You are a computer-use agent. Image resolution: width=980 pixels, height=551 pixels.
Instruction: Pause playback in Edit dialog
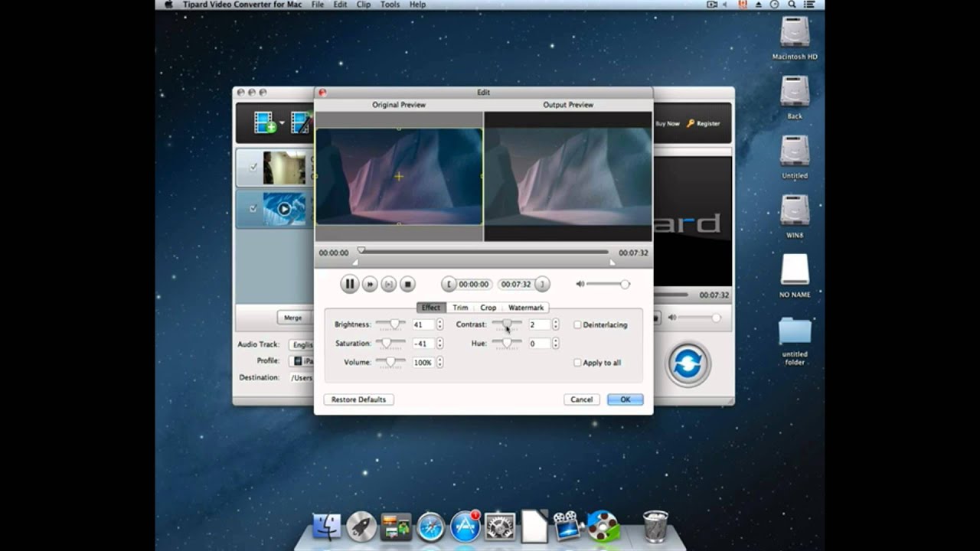click(350, 284)
